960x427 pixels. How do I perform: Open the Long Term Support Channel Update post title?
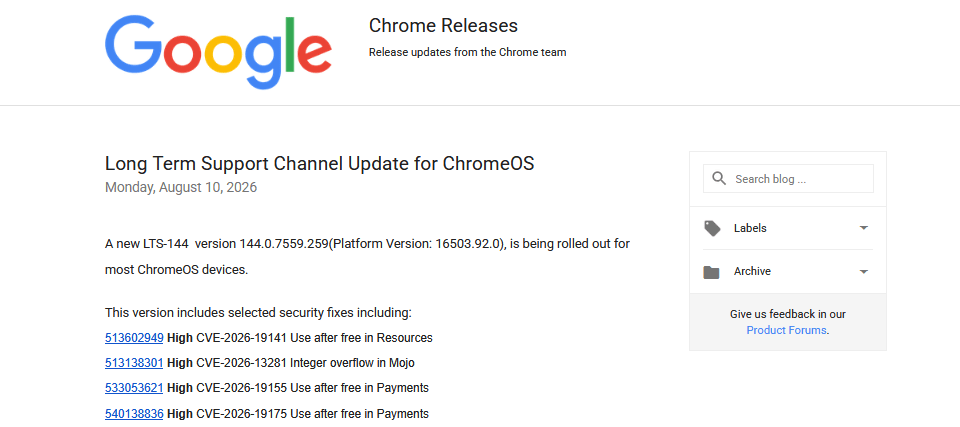[320, 164]
